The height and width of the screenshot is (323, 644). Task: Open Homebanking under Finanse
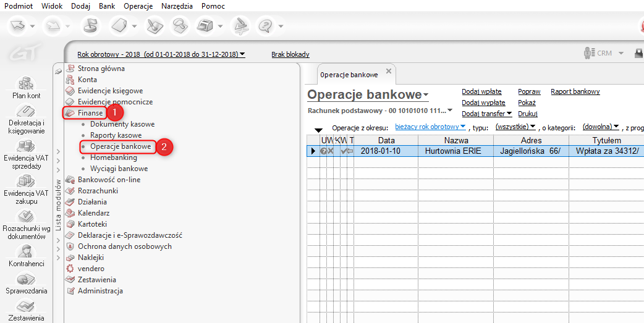(114, 157)
